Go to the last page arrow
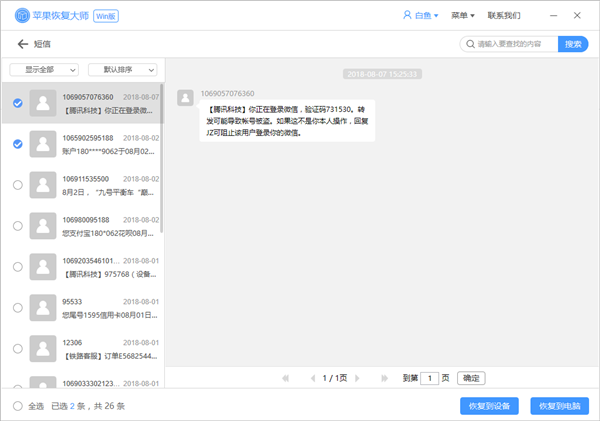 pyautogui.click(x=385, y=378)
